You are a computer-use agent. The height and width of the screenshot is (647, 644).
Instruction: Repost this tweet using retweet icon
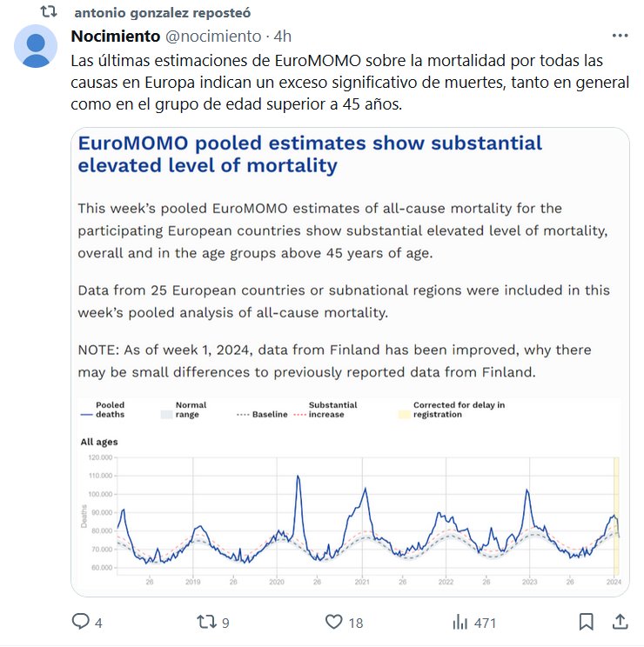pyautogui.click(x=205, y=622)
